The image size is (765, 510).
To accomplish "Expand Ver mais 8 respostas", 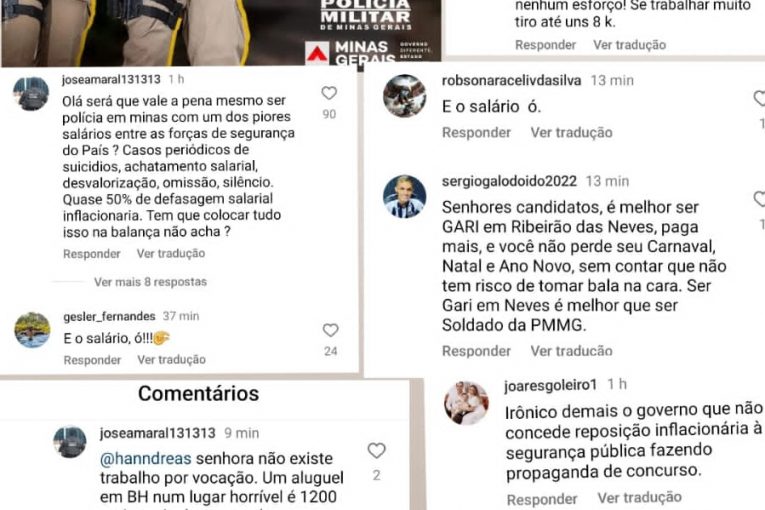I will point(150,282).
